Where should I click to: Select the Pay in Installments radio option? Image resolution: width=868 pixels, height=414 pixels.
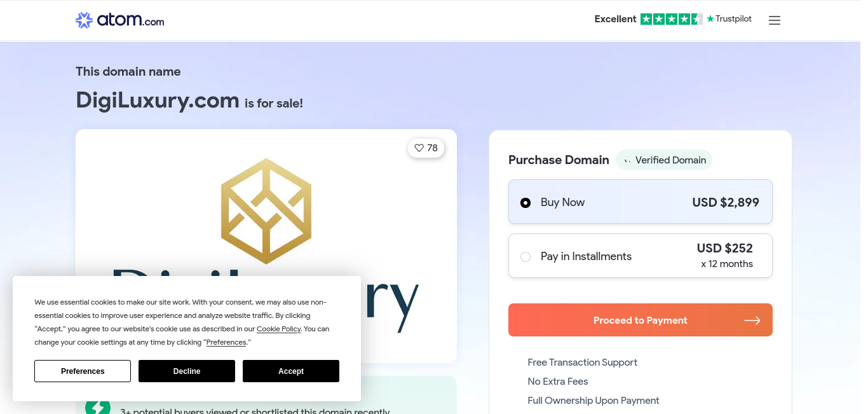526,257
